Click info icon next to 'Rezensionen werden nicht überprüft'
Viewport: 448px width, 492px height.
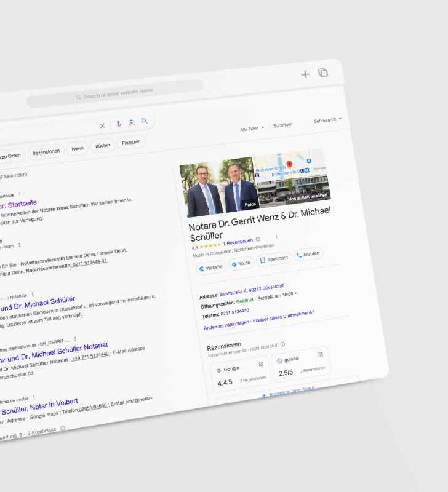click(x=282, y=344)
